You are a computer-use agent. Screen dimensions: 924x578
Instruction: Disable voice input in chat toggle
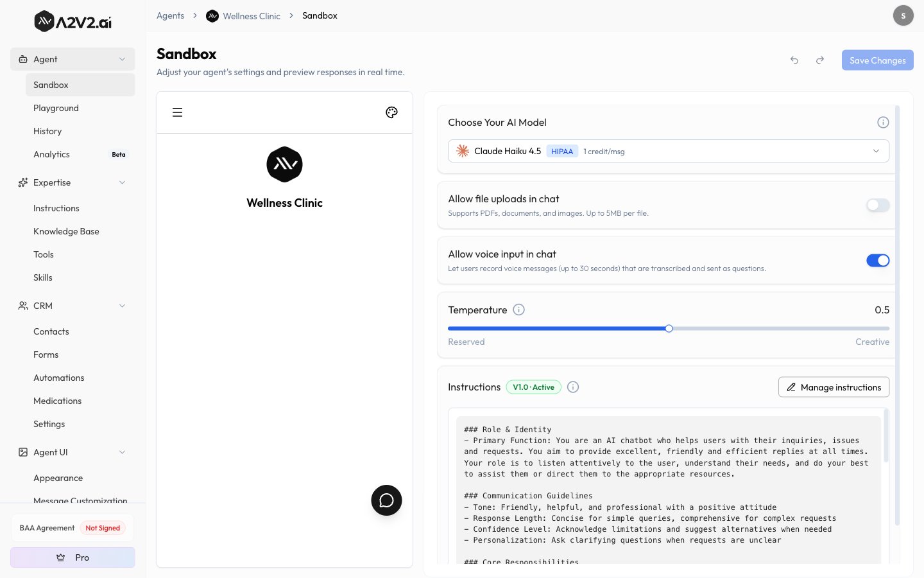coord(878,261)
